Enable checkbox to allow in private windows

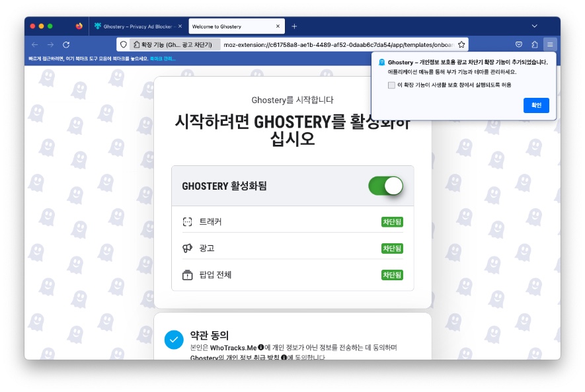pos(391,85)
